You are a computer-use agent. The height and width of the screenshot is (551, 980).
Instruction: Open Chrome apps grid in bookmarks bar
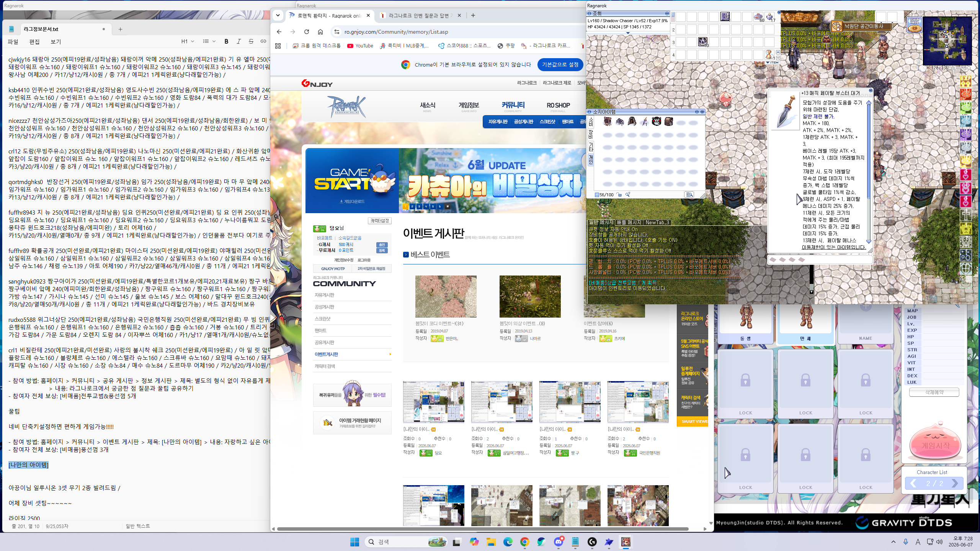click(x=278, y=46)
